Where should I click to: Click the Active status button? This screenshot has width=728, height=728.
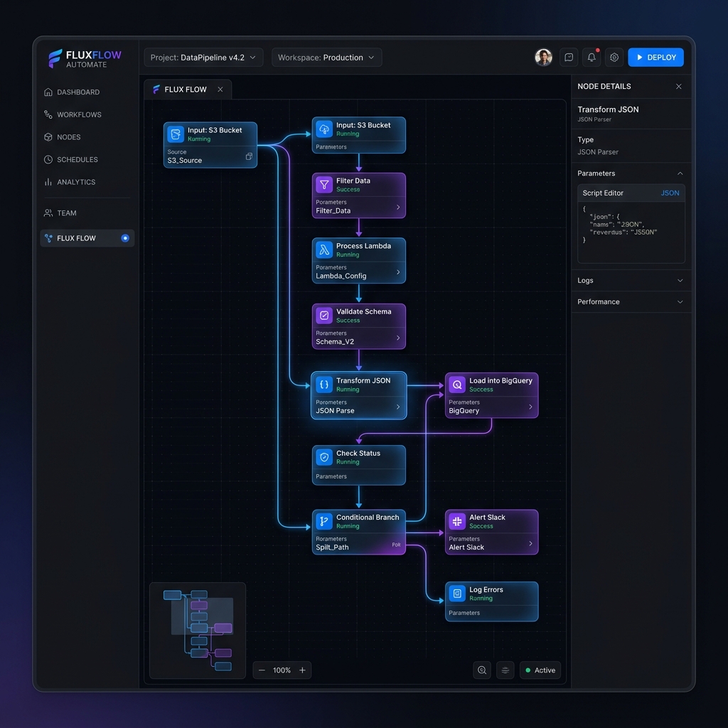pyautogui.click(x=540, y=670)
